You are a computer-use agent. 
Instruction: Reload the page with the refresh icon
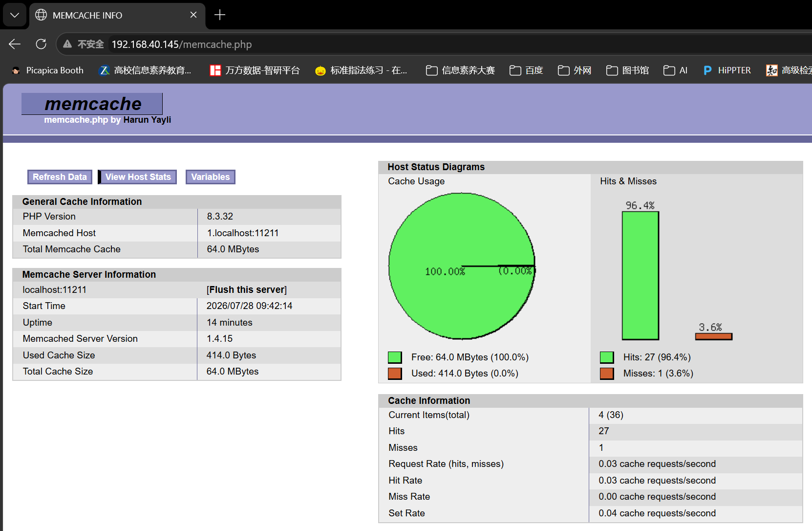pos(41,44)
